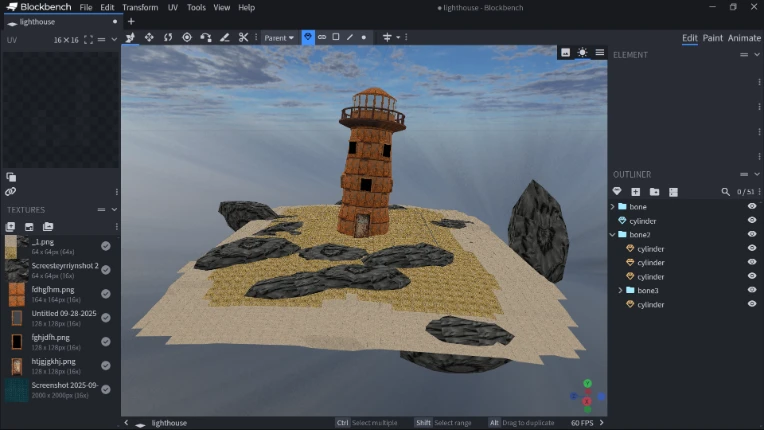
Task: Click the copy icon below UV editor
Action: pyautogui.click(x=11, y=177)
